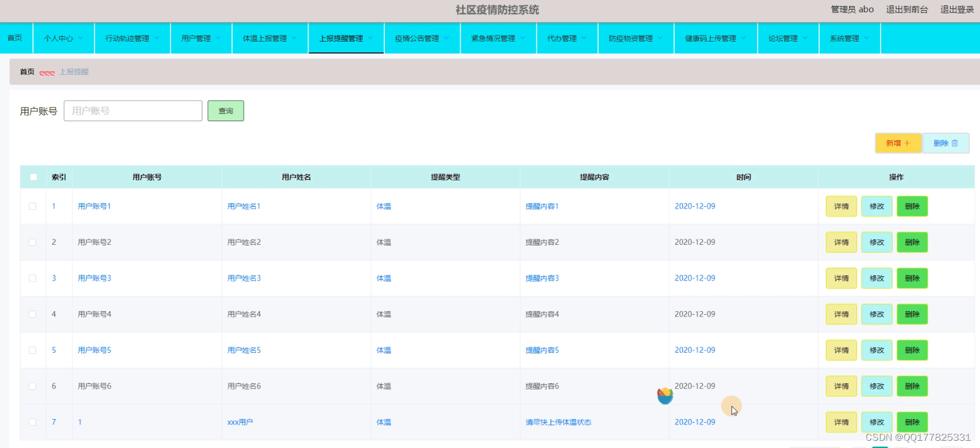Check the checkbox for row 用户账号6
This screenshot has height=448, width=980.
tap(33, 386)
